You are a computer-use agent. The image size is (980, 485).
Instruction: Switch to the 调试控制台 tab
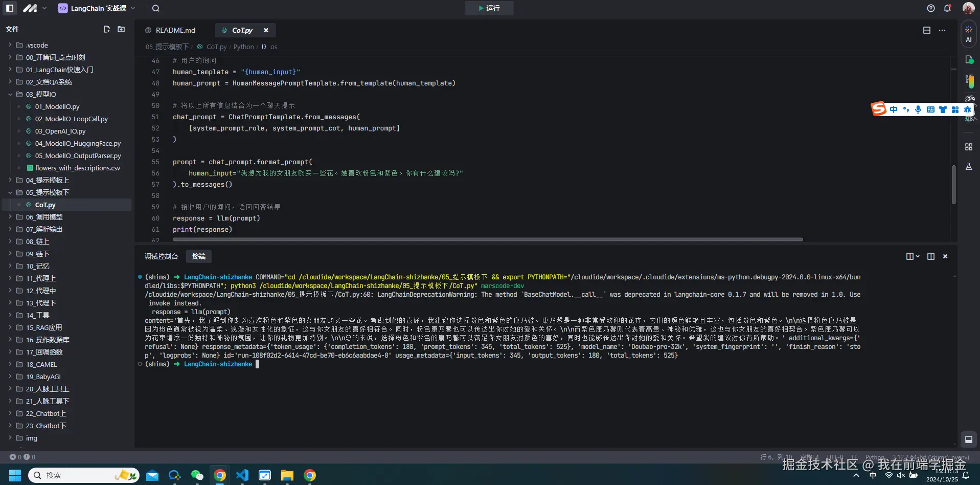tap(161, 256)
